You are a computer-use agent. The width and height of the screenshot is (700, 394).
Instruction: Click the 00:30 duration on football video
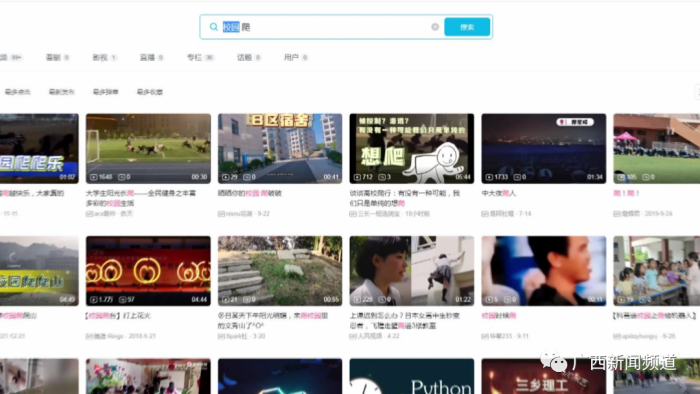pos(199,177)
